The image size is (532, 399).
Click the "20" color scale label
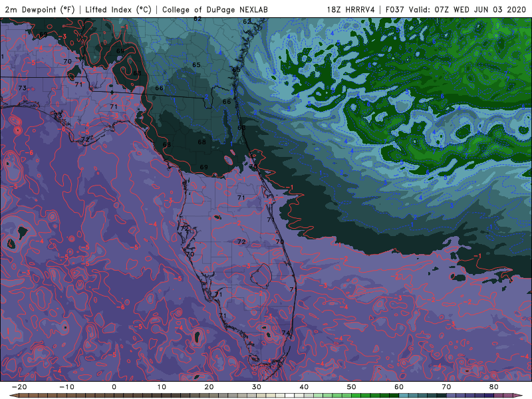pos(209,387)
